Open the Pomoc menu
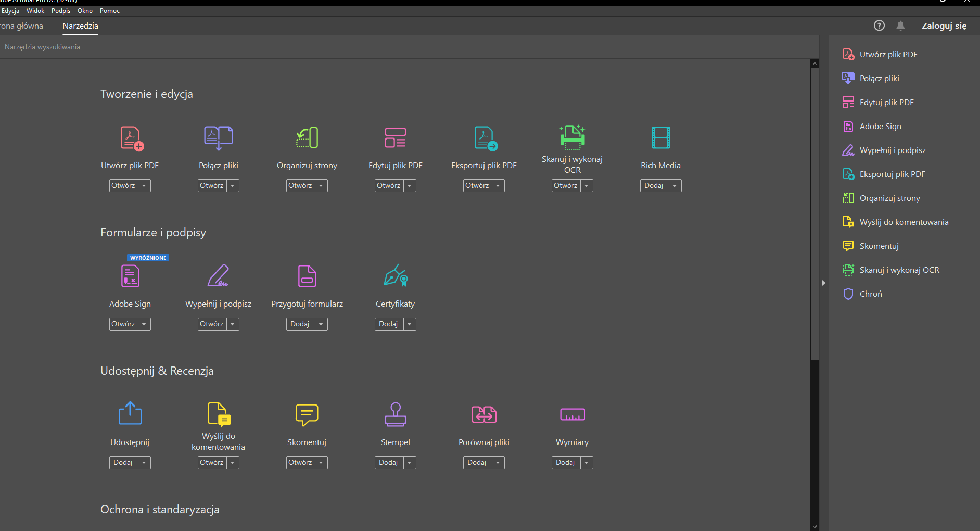Screen dimensions: 980x531 pos(110,11)
